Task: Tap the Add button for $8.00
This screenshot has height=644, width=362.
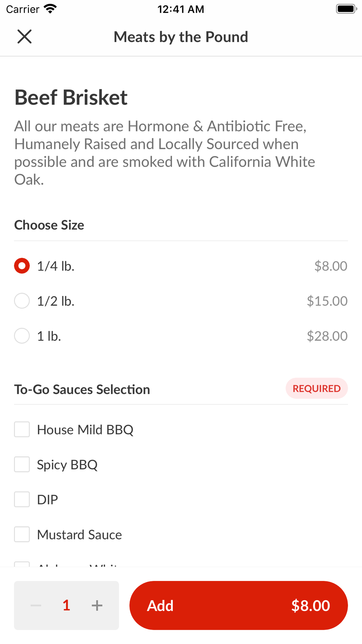Action: coord(239,605)
